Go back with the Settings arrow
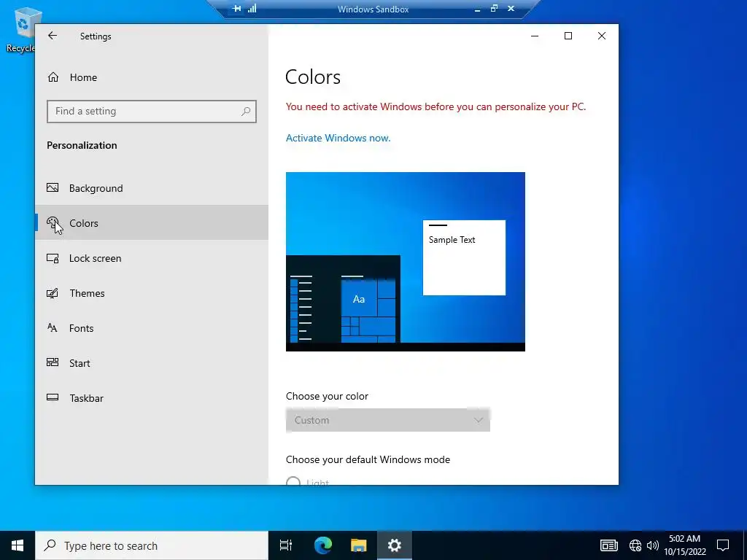This screenshot has width=747, height=560. point(53,36)
